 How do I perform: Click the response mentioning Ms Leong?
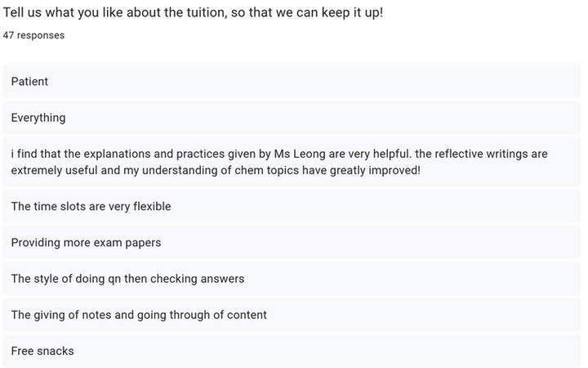point(292,162)
